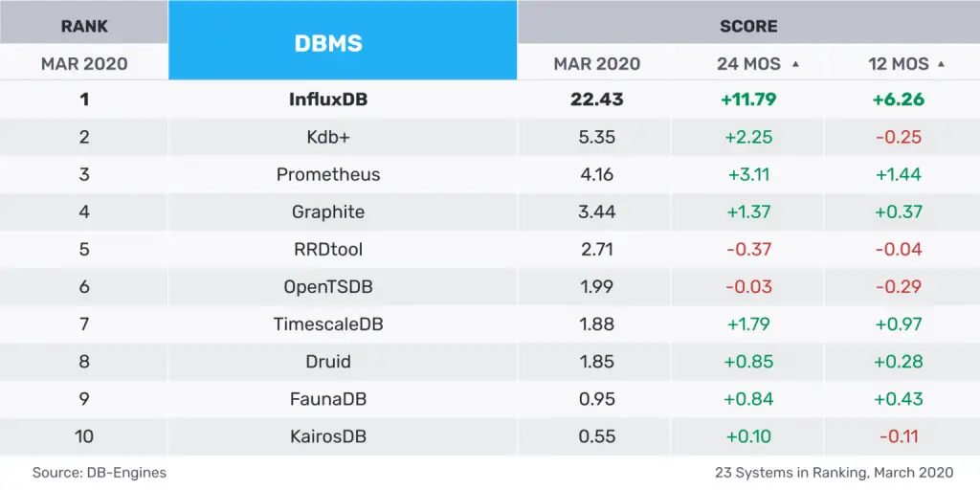Click the Graphite database name

328,212
